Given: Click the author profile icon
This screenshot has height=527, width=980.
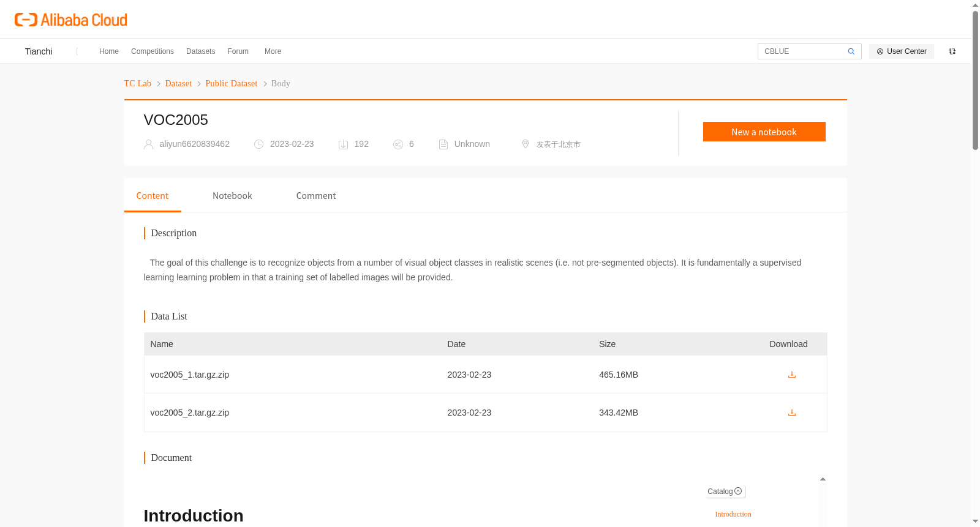Looking at the screenshot, I should [x=148, y=144].
